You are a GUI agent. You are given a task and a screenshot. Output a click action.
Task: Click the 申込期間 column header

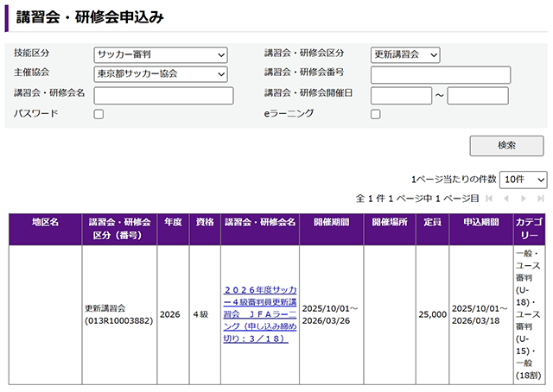coord(480,223)
